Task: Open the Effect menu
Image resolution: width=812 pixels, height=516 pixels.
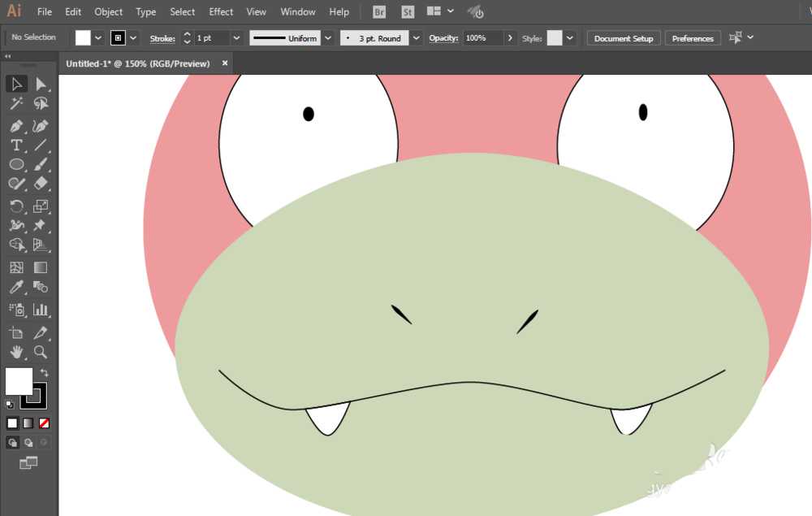Action: coord(221,12)
